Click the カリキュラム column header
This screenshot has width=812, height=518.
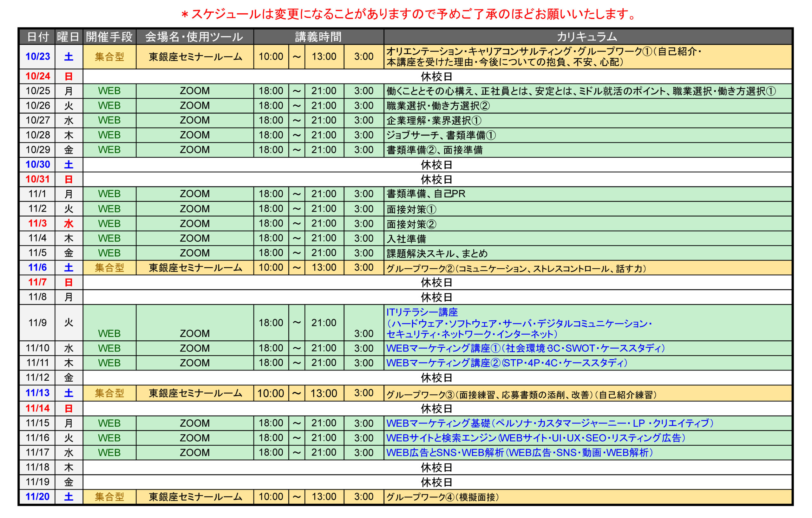coord(587,37)
